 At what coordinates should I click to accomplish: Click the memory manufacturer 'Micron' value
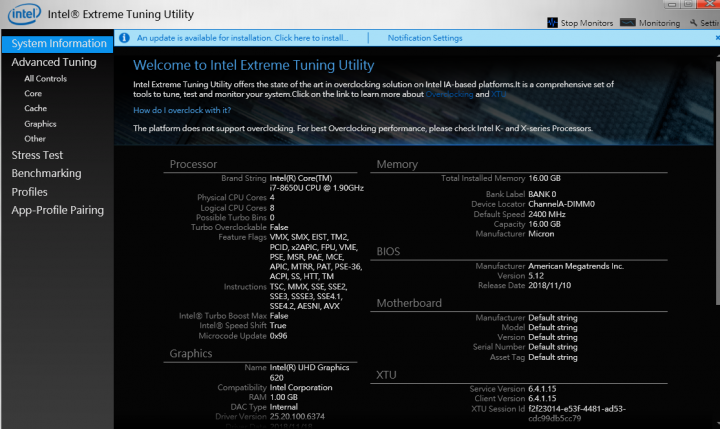541,234
